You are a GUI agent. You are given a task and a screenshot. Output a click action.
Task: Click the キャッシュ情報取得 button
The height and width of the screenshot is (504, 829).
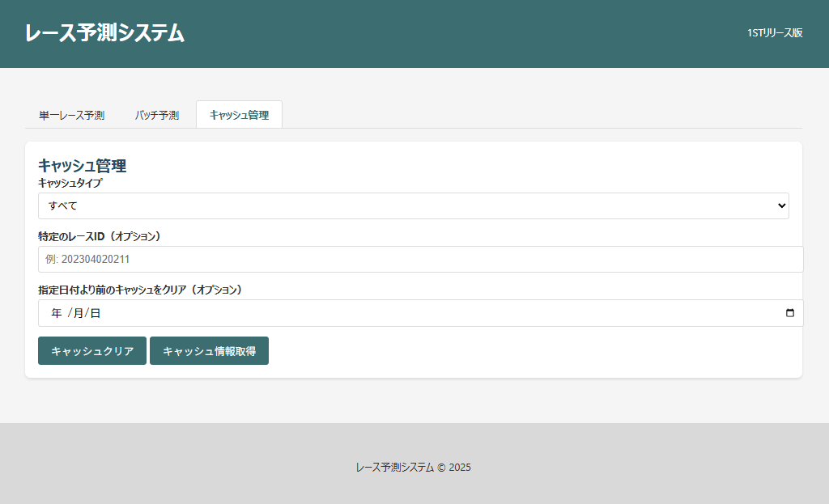pos(209,351)
